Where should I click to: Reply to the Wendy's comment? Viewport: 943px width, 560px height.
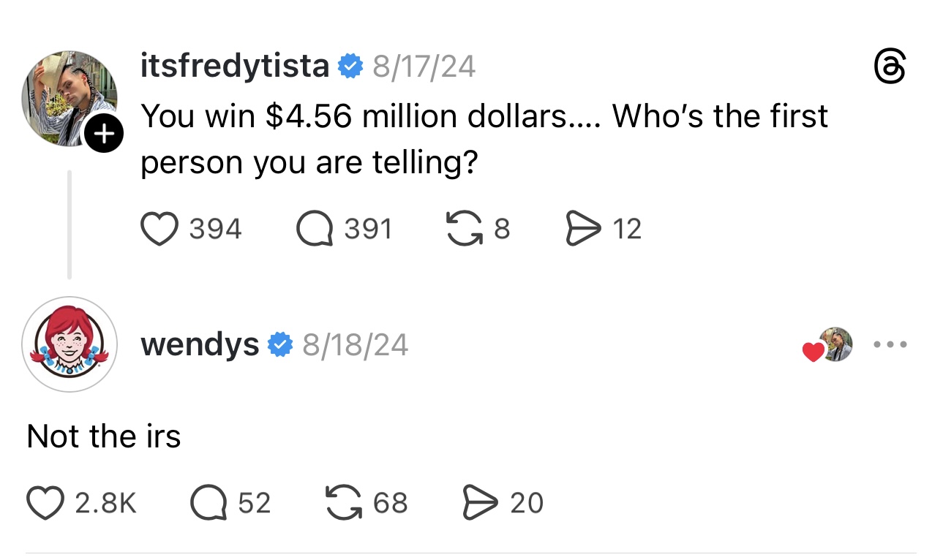pos(208,503)
